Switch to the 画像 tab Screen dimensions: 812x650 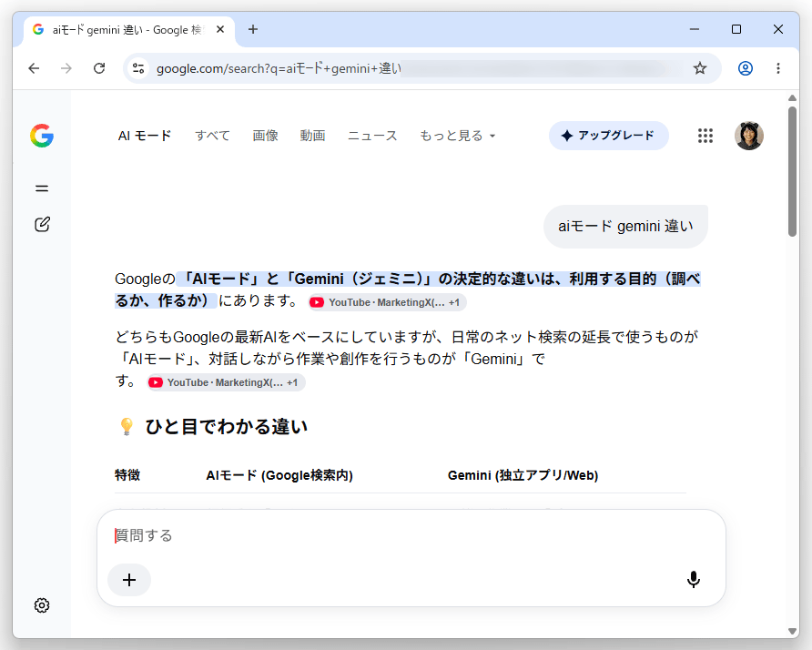tap(265, 136)
